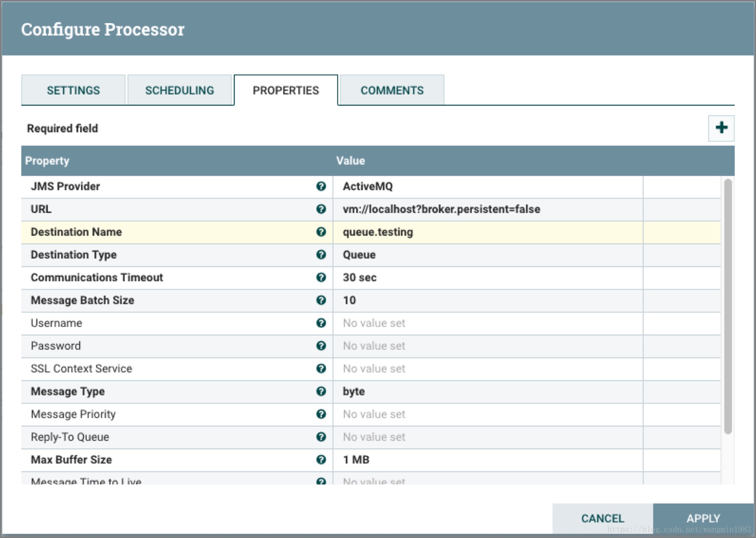Edit the Max Buffer Size value 1 MB

click(x=488, y=460)
